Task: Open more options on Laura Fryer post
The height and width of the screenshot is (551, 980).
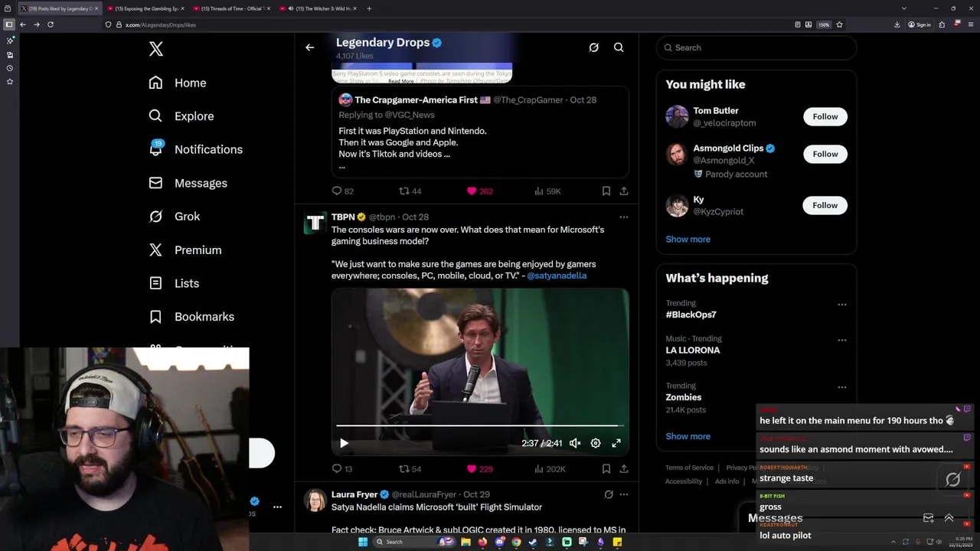Action: tap(624, 495)
